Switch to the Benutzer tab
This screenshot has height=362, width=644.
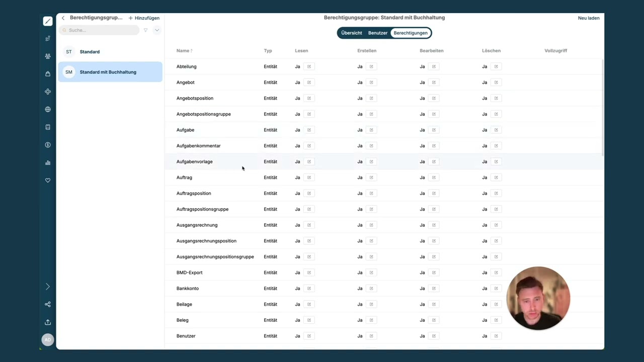coord(378,33)
